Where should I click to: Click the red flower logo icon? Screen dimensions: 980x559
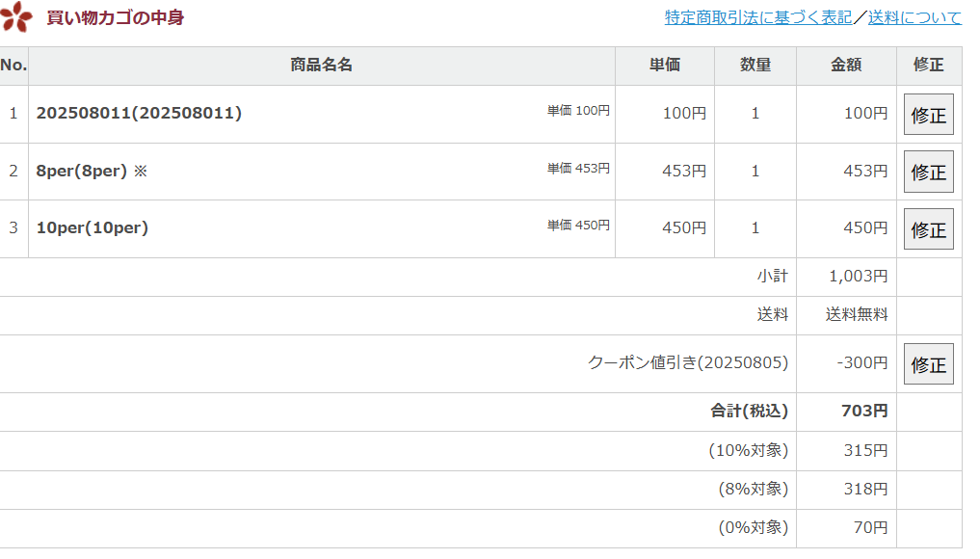pyautogui.click(x=16, y=16)
